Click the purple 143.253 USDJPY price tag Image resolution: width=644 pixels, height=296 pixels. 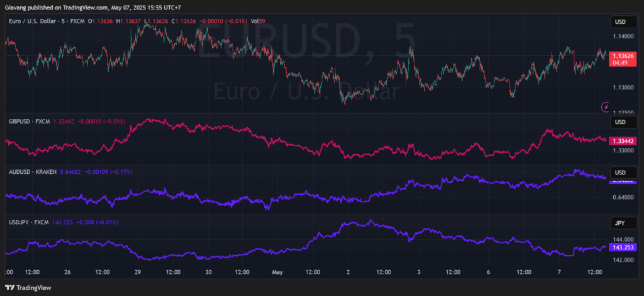point(622,248)
